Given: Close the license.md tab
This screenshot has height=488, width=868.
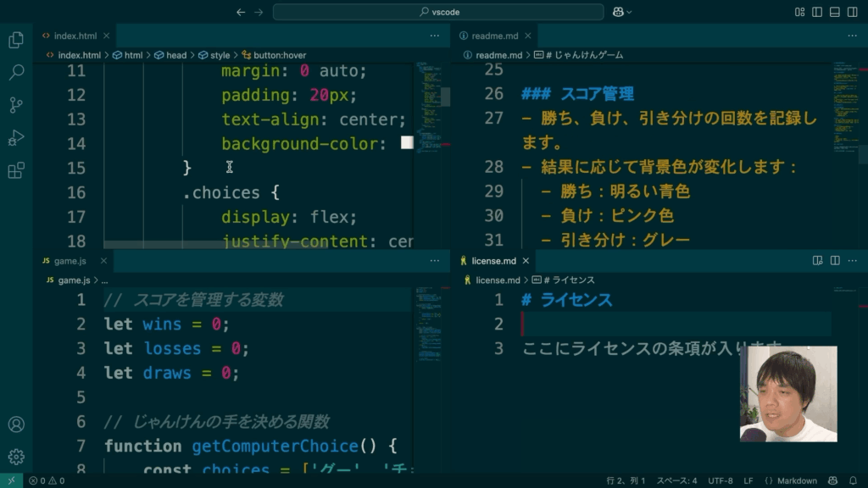Looking at the screenshot, I should click(526, 261).
